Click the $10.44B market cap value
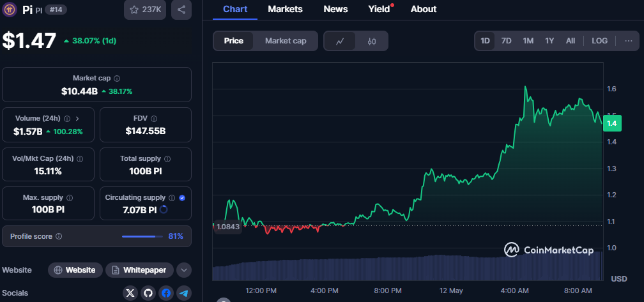The width and height of the screenshot is (644, 302). tap(79, 91)
